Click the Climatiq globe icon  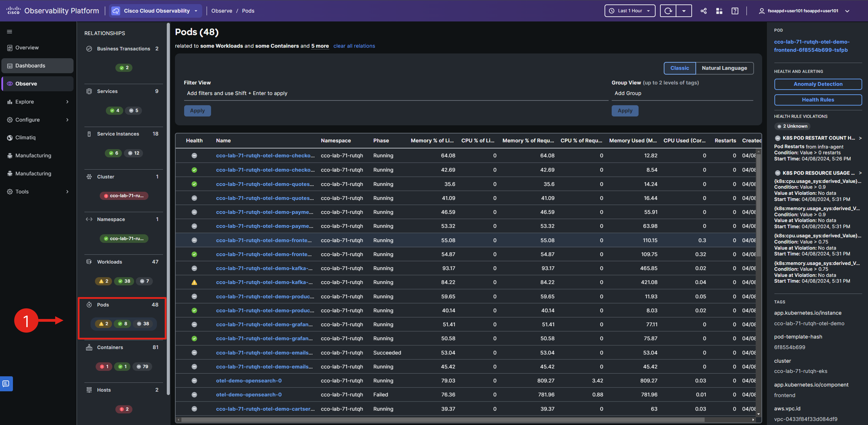(10, 138)
